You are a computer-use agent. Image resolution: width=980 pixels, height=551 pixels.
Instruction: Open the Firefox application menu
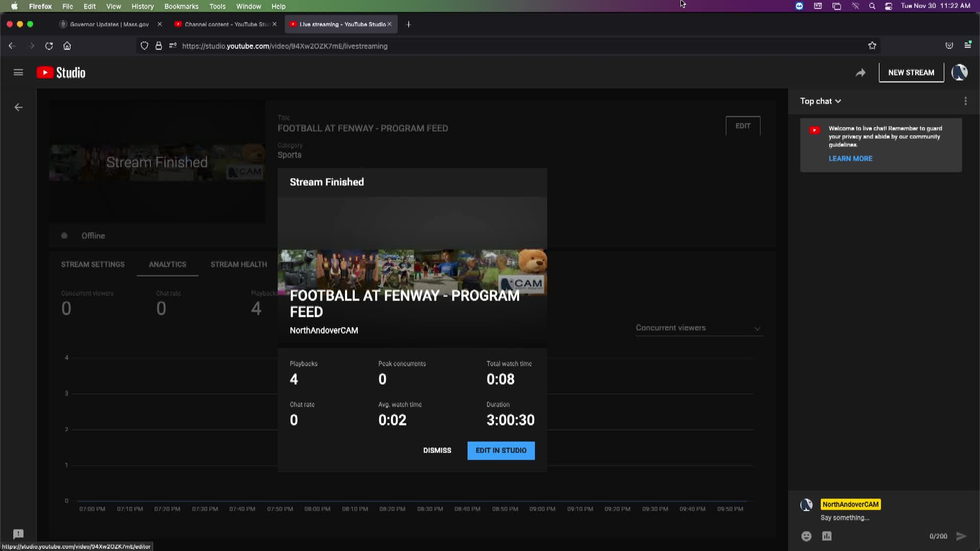click(x=968, y=45)
